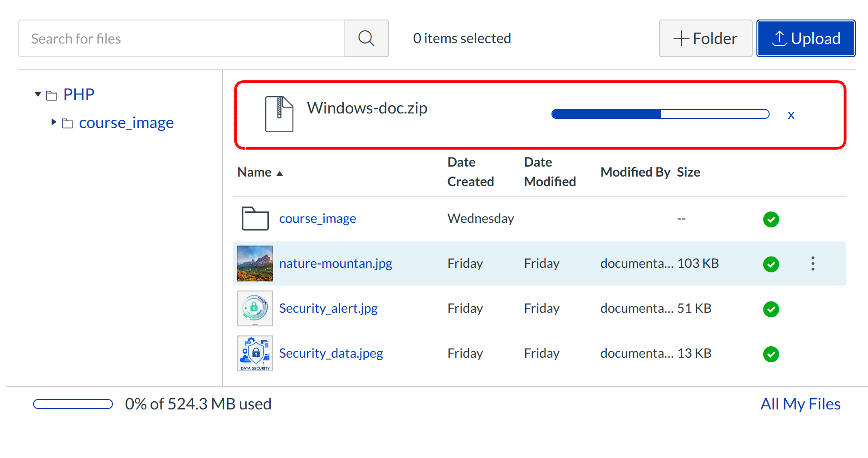Screen dimensions: 868x458
Task: Sort by Date Created column
Action: pyautogui.click(x=470, y=172)
